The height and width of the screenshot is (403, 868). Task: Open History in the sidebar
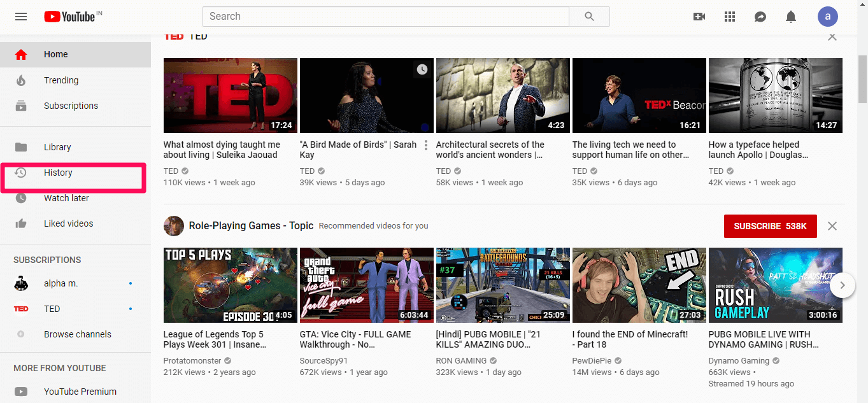(x=58, y=173)
